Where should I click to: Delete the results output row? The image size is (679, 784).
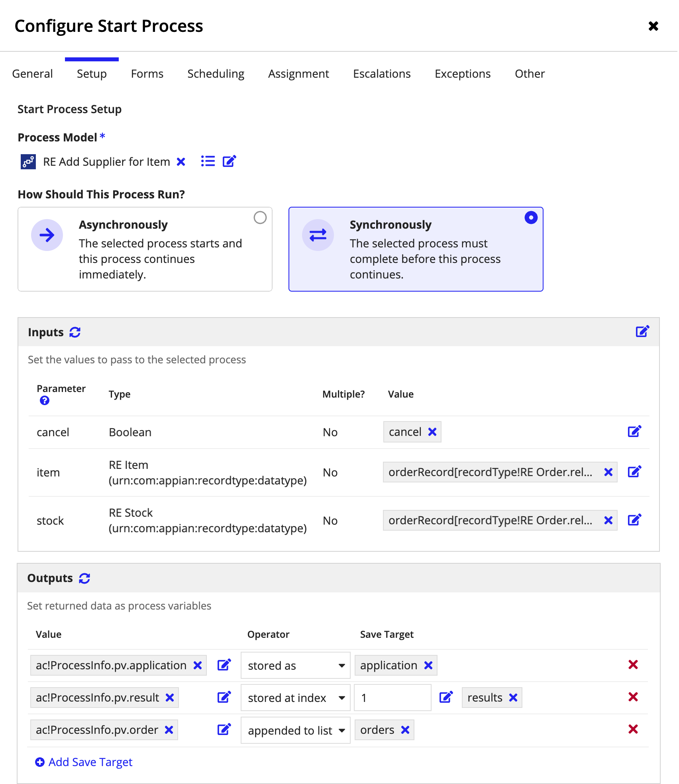[633, 697]
